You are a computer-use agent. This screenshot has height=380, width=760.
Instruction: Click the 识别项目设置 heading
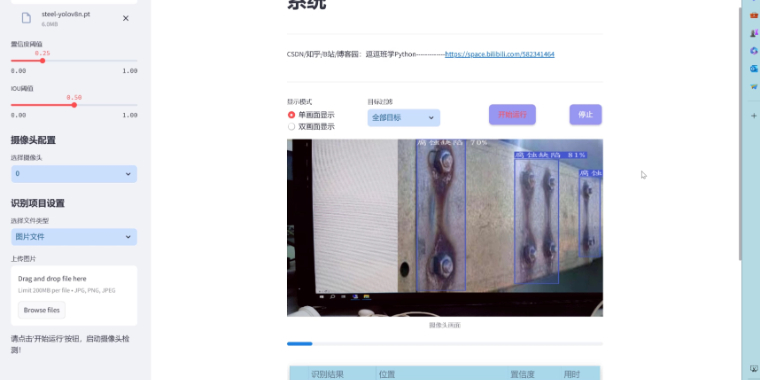coord(37,203)
